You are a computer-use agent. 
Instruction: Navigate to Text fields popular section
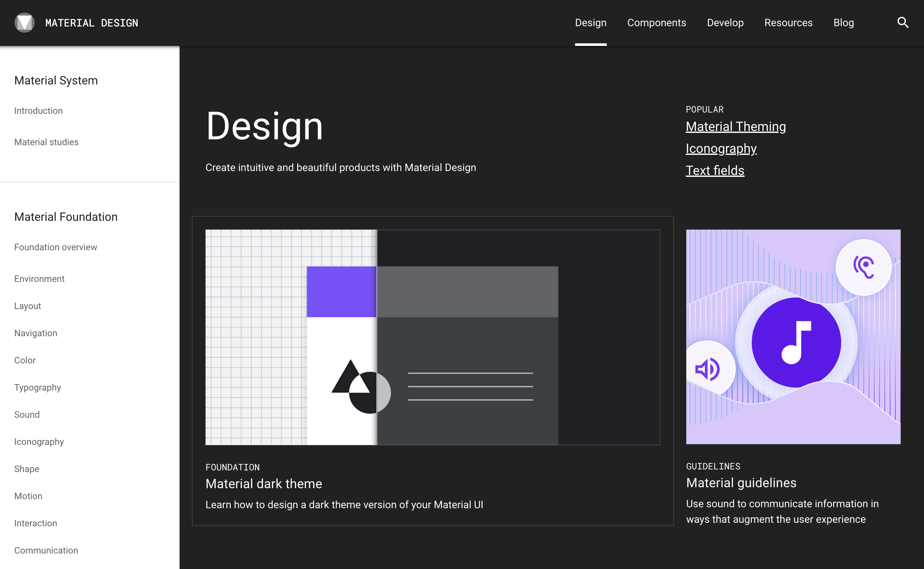[715, 170]
